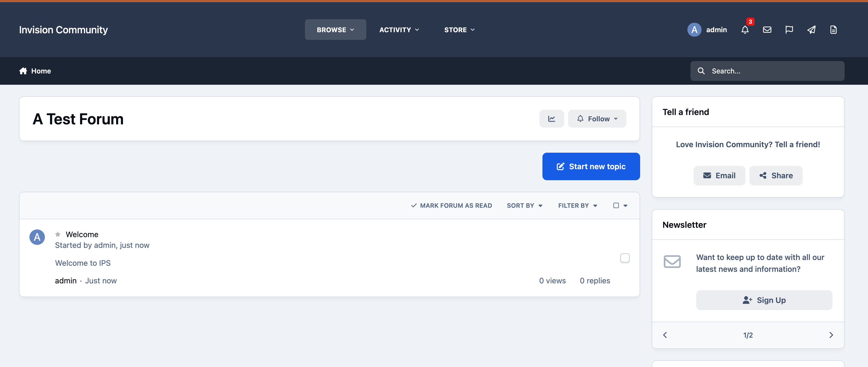The height and width of the screenshot is (367, 868).
Task: Click Mark Forum As Read
Action: point(452,206)
